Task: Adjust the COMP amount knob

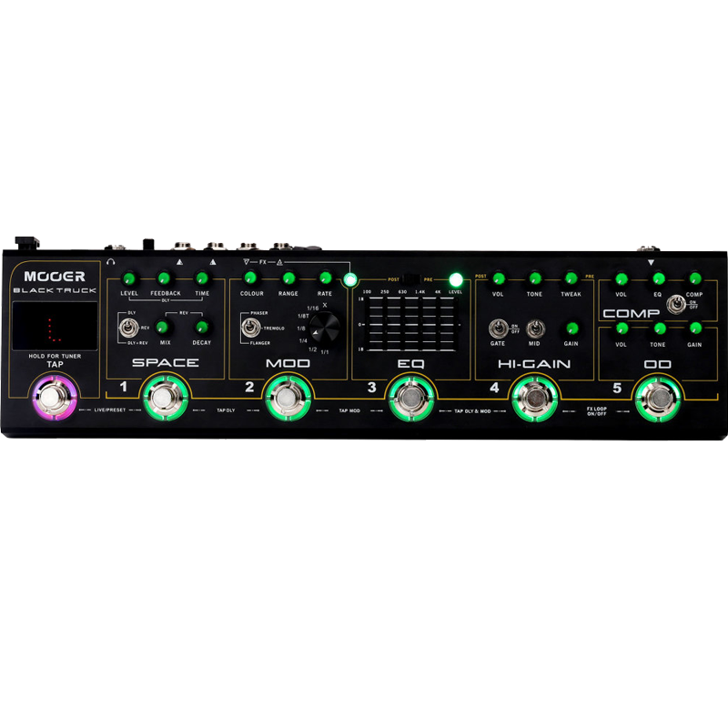Action: tap(694, 278)
